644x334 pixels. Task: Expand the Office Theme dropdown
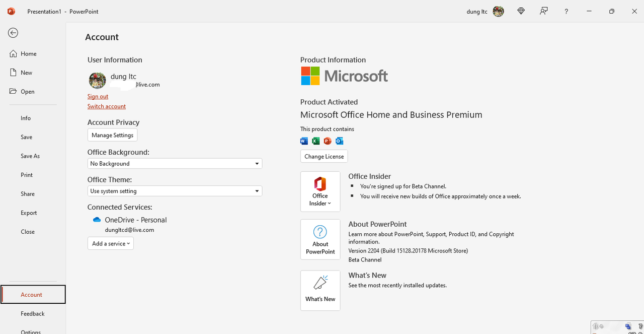pos(257,191)
